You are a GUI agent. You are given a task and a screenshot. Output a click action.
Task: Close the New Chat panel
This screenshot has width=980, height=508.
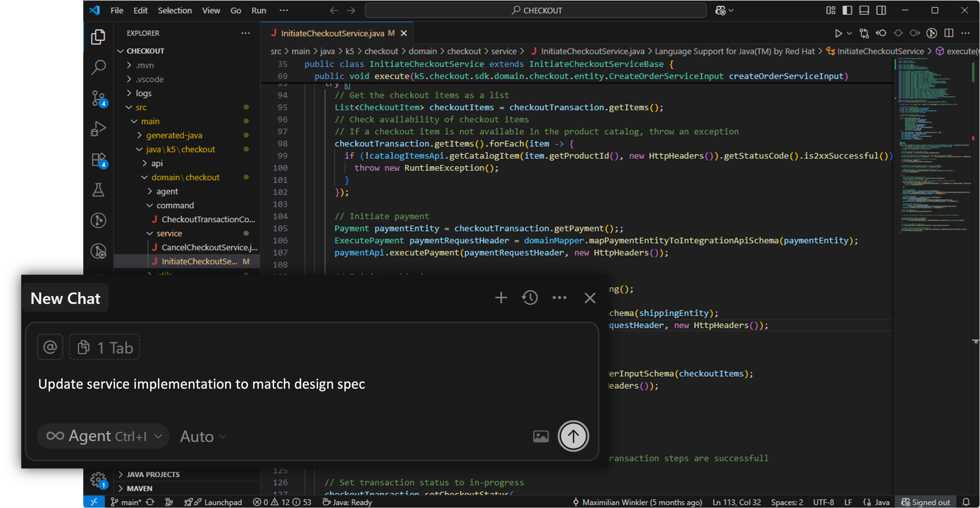click(x=590, y=298)
